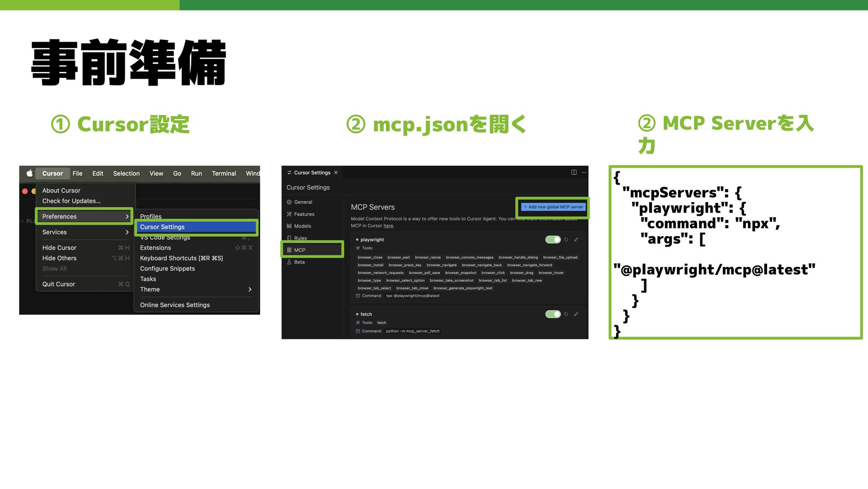Expand the Theme submenu arrow

click(x=250, y=290)
